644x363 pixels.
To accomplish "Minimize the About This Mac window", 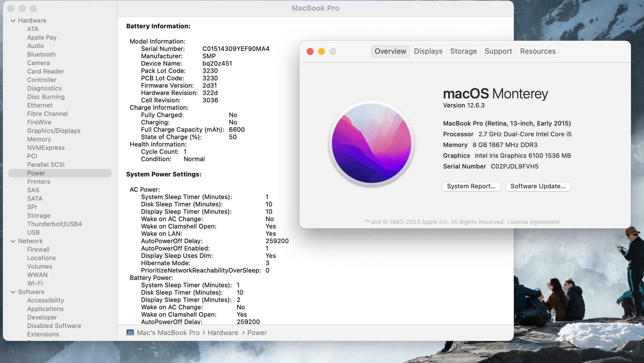I will pos(321,52).
